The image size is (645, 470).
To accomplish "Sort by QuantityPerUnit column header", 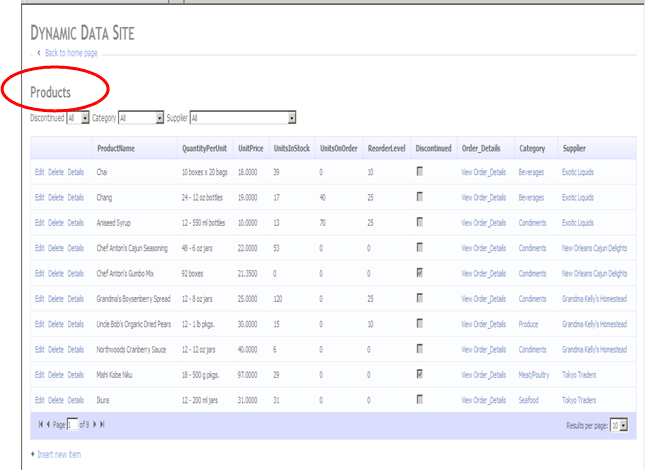I will 204,148.
